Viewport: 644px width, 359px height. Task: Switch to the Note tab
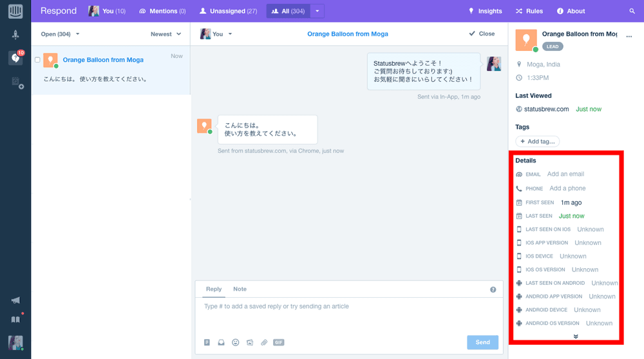240,289
